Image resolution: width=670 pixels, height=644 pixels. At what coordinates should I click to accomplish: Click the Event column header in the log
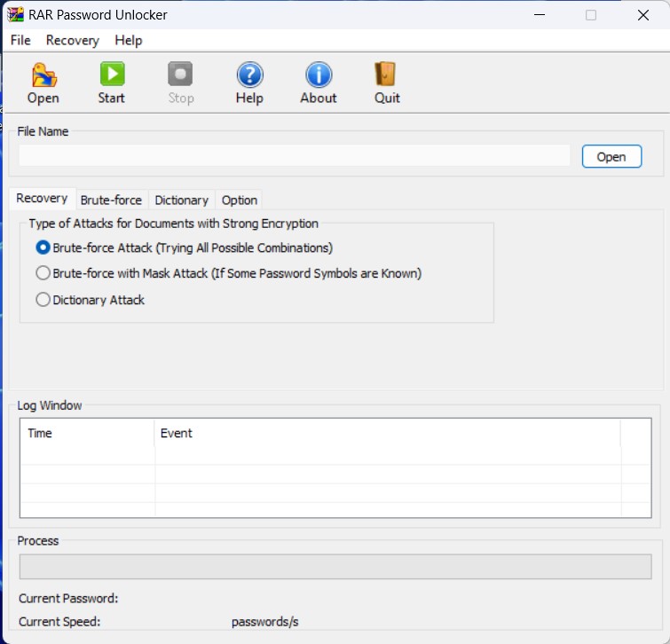point(387,433)
